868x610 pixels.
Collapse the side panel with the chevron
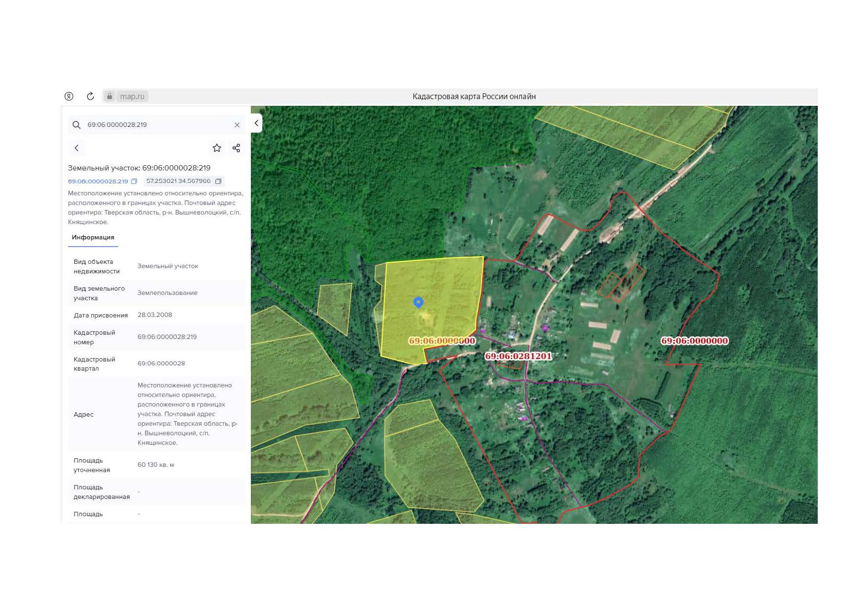[x=257, y=123]
